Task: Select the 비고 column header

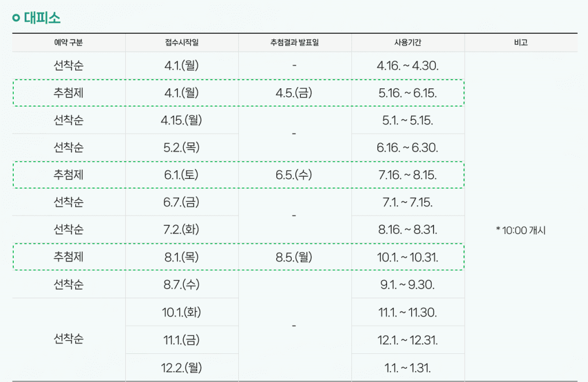Action: pyautogui.click(x=521, y=42)
